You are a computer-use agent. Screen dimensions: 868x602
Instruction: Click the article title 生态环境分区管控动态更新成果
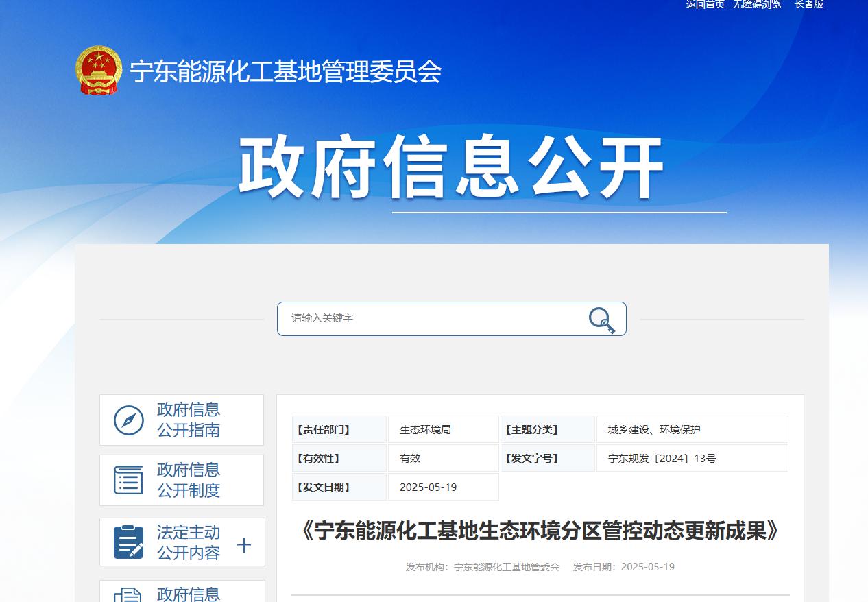point(540,531)
